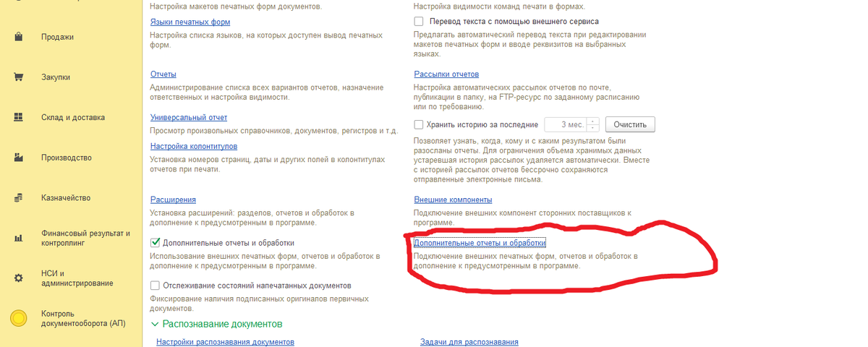This screenshot has width=868, height=347.
Task: Open Контроль документооборота (АП) section
Action: 83,318
